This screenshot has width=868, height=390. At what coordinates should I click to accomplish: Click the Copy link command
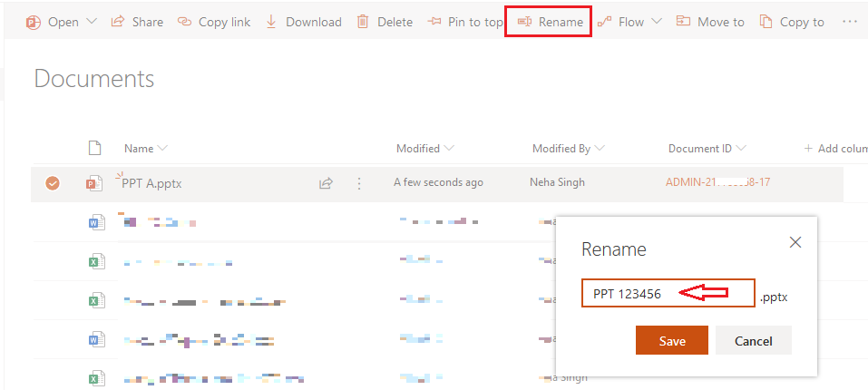coord(214,22)
